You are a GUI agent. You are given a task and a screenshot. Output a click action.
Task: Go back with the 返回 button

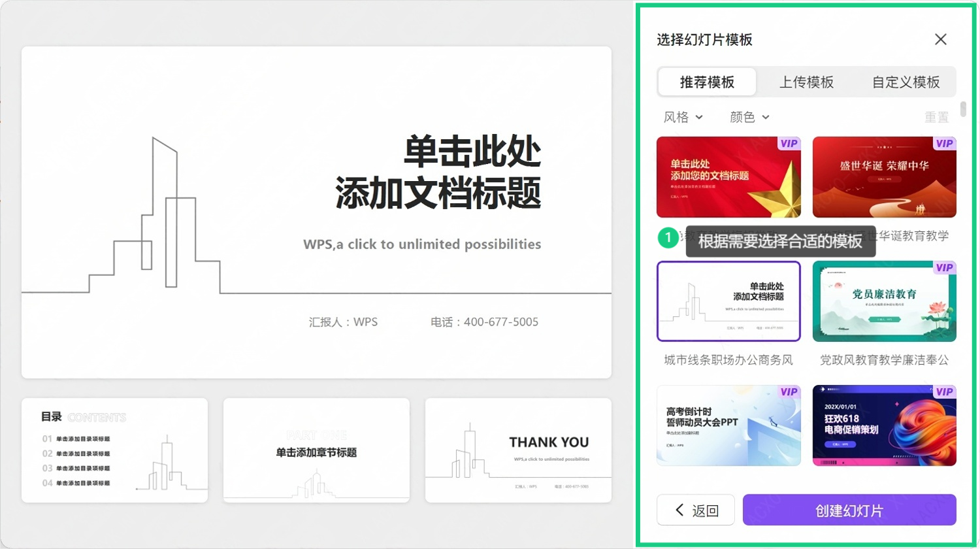click(x=696, y=510)
